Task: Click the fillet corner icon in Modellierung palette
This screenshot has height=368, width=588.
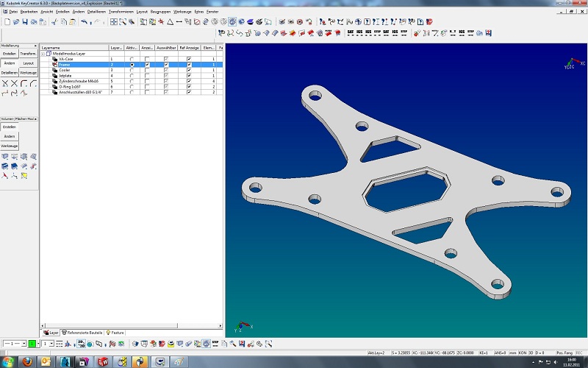Action: [24, 83]
